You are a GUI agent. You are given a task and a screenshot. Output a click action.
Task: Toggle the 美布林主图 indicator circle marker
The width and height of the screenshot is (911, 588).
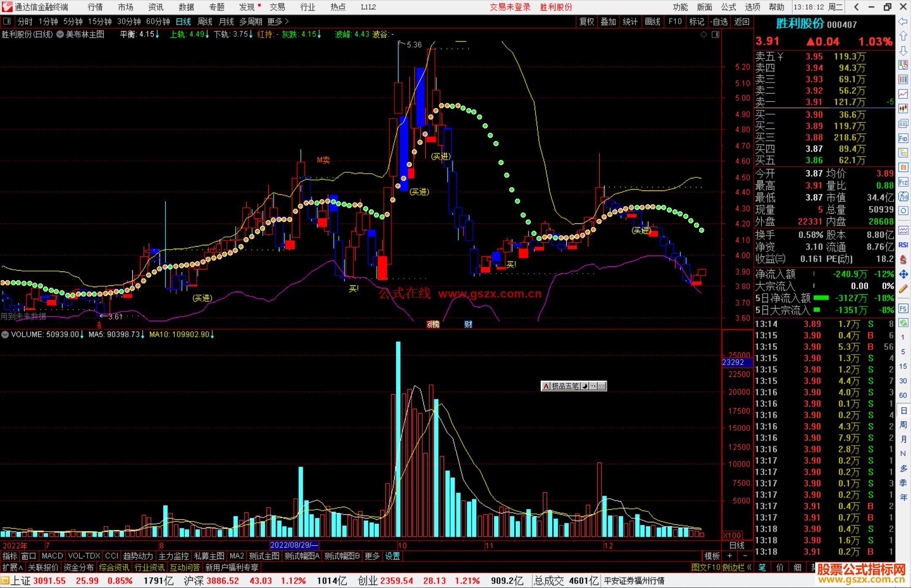[60, 35]
